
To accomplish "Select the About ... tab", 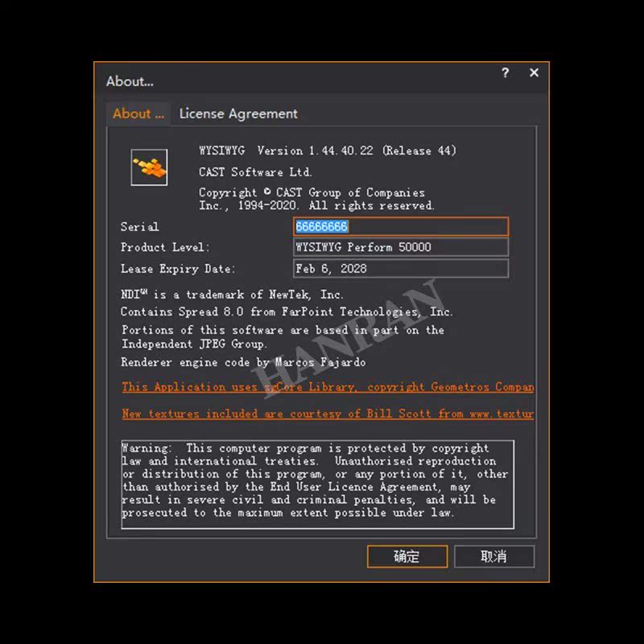I will click(x=138, y=114).
